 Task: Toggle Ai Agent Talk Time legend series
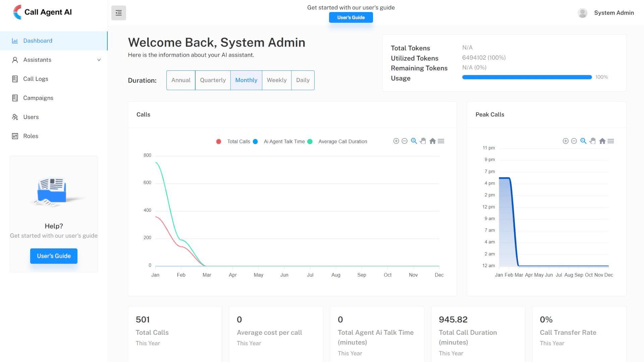pos(284,141)
